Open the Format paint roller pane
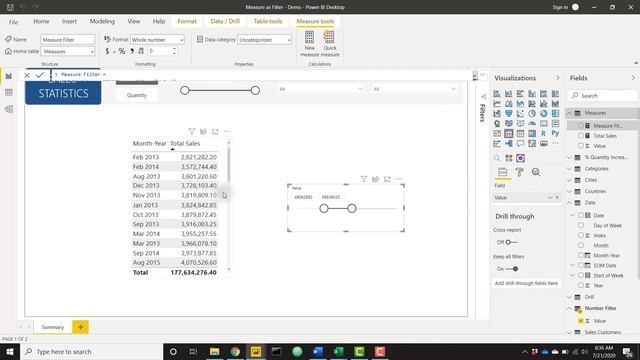The width and height of the screenshot is (640, 360). [519, 172]
